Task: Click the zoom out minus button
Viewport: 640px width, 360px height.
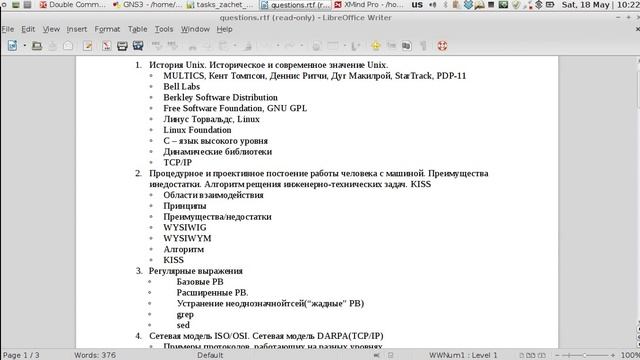Action: coord(557,355)
